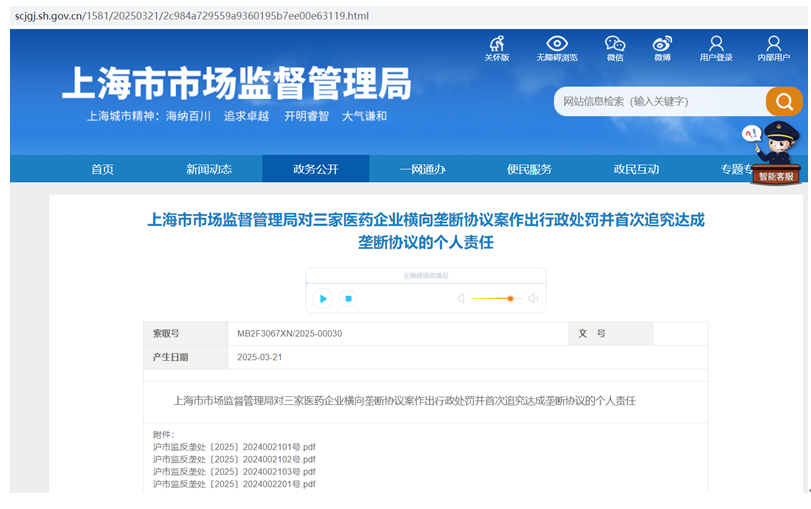Mute audio using left speaker icon
The width and height of the screenshot is (811, 509).
coord(461,298)
